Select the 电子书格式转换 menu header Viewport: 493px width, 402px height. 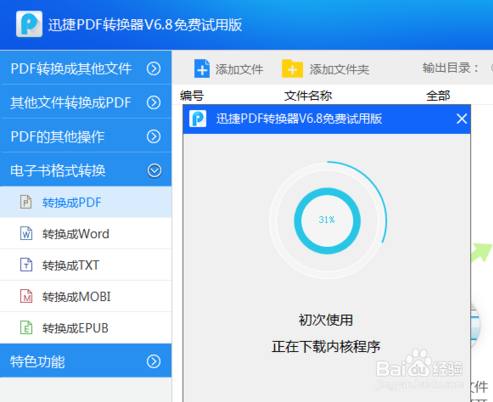pos(86,170)
